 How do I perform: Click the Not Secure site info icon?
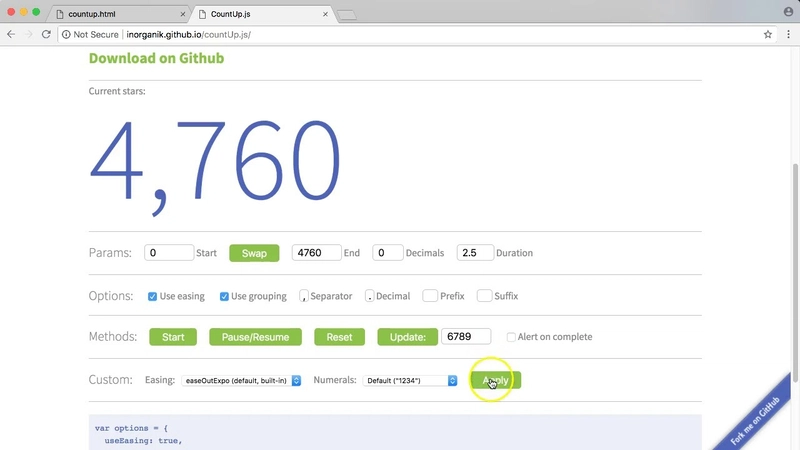(x=66, y=34)
